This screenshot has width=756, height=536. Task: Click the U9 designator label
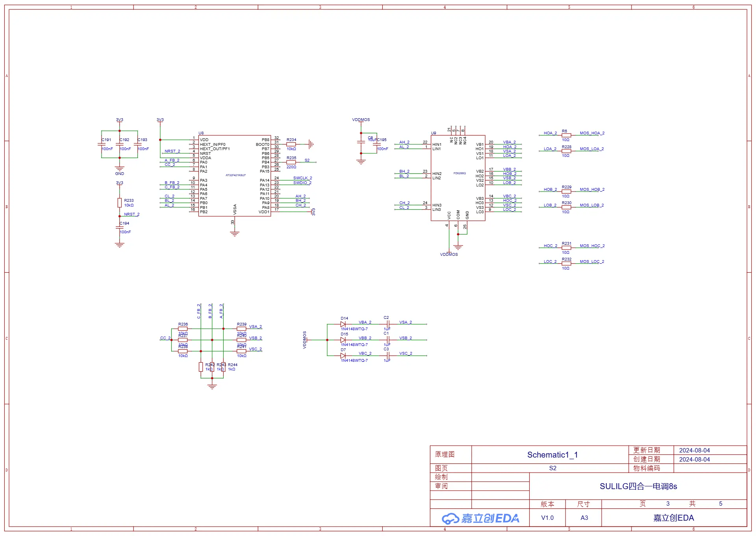coord(434,133)
